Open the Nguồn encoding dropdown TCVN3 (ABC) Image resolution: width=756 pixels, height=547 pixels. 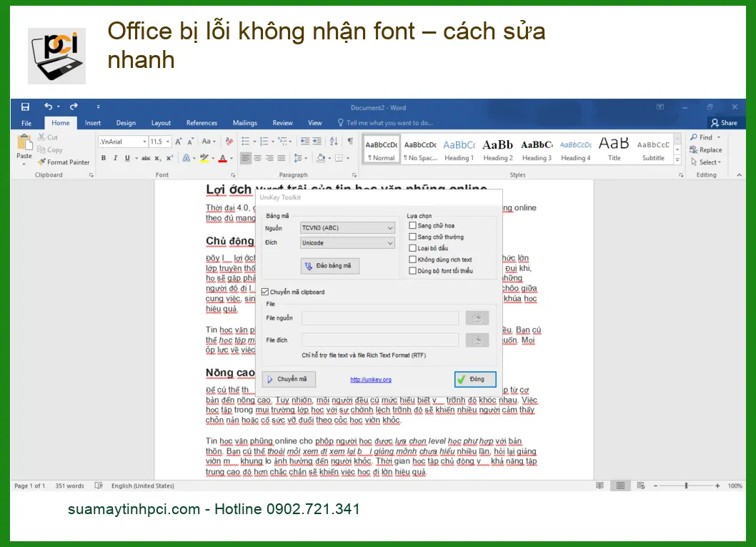[x=347, y=227]
